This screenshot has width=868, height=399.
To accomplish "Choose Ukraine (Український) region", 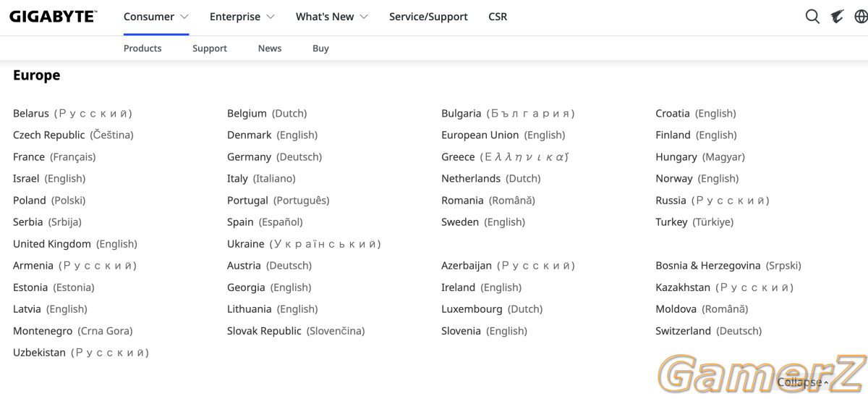I will click(x=304, y=244).
